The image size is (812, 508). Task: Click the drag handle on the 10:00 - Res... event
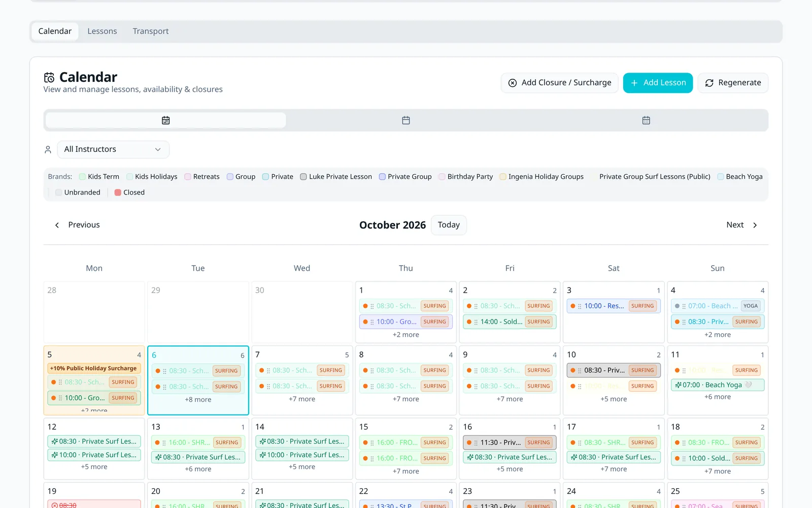580,306
